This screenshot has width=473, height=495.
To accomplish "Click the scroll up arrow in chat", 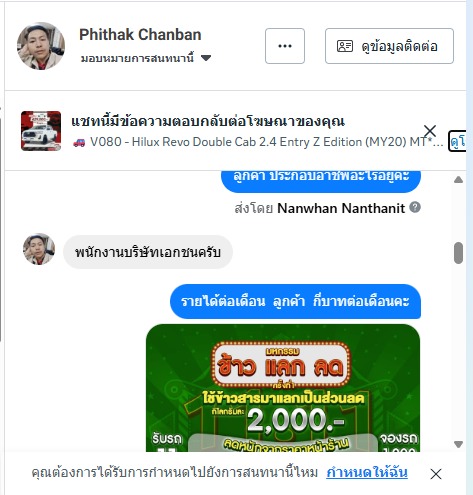I will click(x=459, y=180).
